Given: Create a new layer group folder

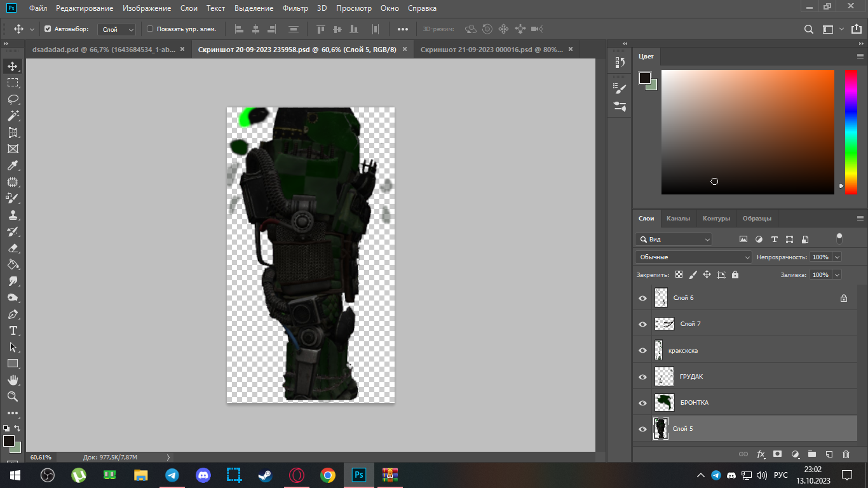Looking at the screenshot, I should coord(811,454).
